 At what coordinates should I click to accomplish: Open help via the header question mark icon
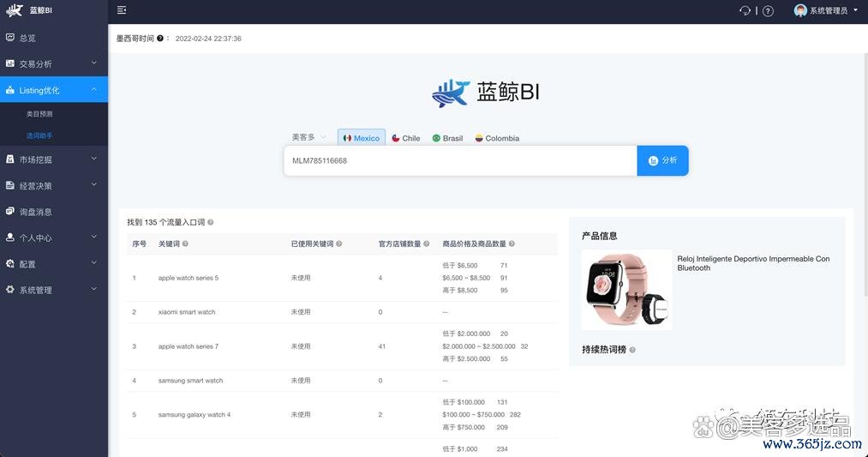coord(768,10)
